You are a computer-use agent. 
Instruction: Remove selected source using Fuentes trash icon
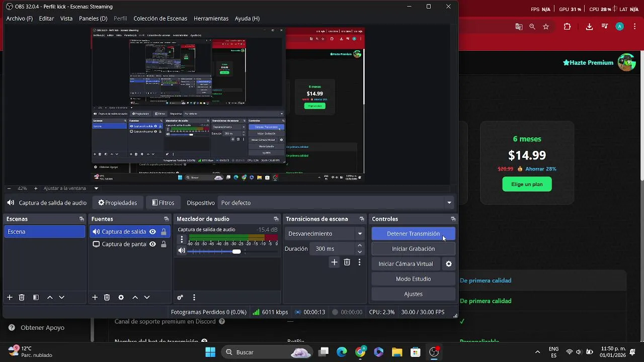click(x=107, y=298)
